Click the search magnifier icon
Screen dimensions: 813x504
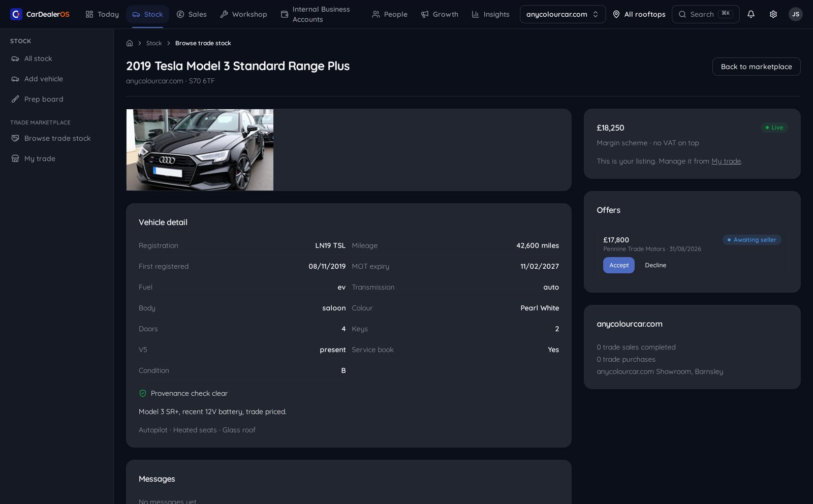click(682, 14)
